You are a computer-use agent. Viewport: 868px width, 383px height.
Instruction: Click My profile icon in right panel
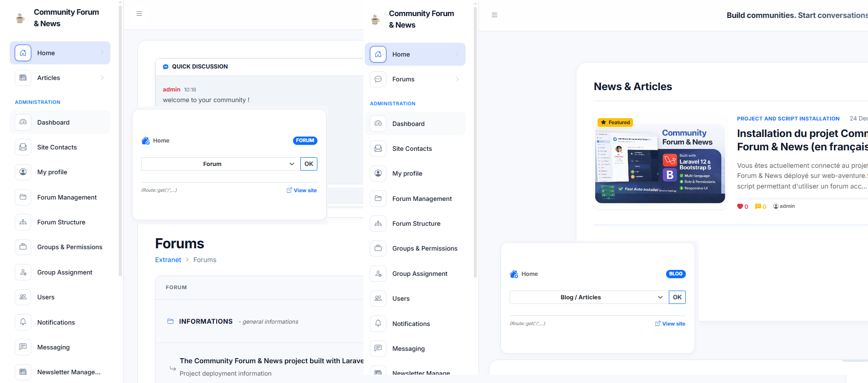point(378,173)
